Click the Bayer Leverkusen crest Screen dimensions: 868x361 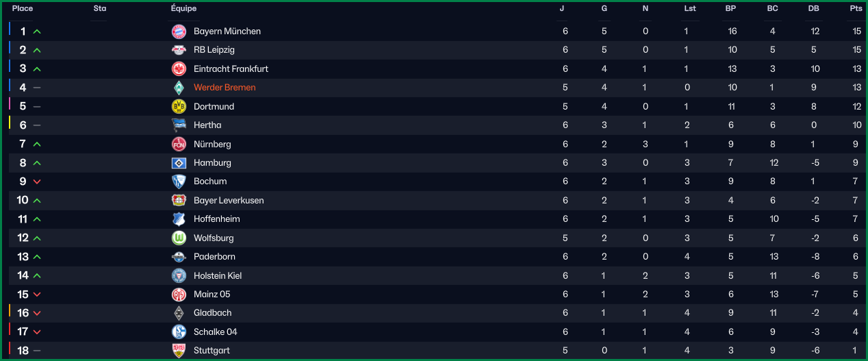pyautogui.click(x=179, y=200)
